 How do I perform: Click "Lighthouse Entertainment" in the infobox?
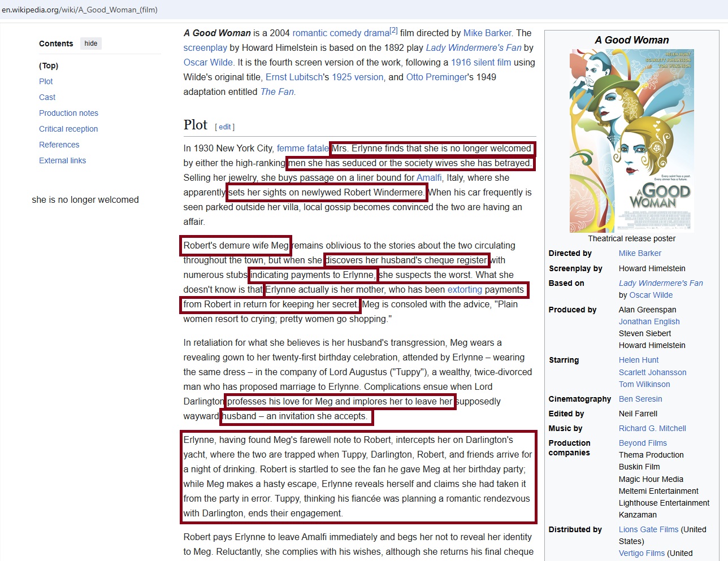point(664,503)
